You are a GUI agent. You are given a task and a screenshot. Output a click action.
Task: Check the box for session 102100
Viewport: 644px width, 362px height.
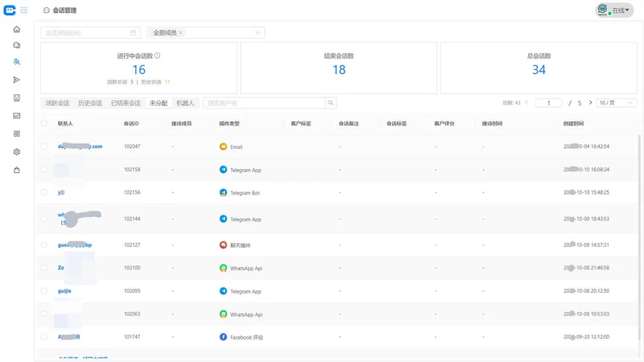44,268
